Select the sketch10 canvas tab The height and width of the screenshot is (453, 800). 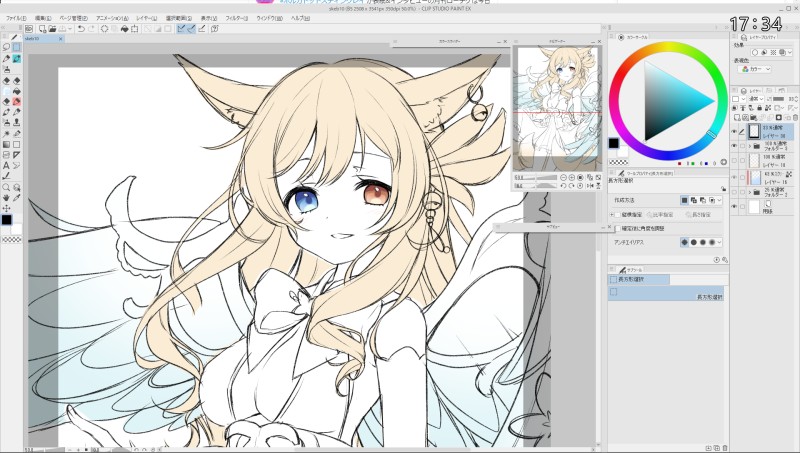[x=43, y=39]
